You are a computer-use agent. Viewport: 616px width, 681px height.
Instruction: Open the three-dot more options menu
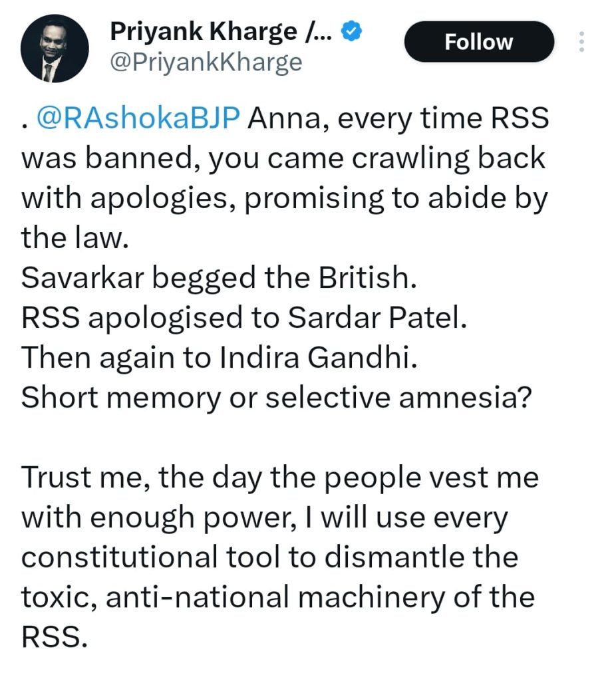pyautogui.click(x=581, y=42)
